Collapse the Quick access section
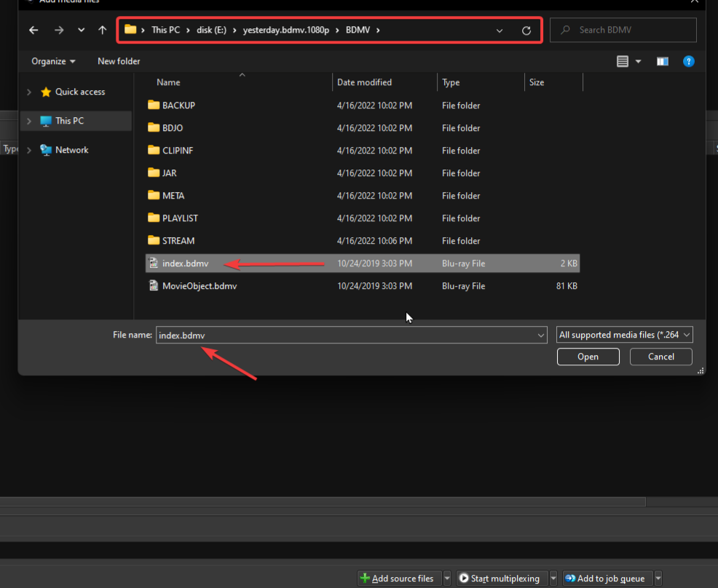The height and width of the screenshot is (588, 718). point(29,92)
